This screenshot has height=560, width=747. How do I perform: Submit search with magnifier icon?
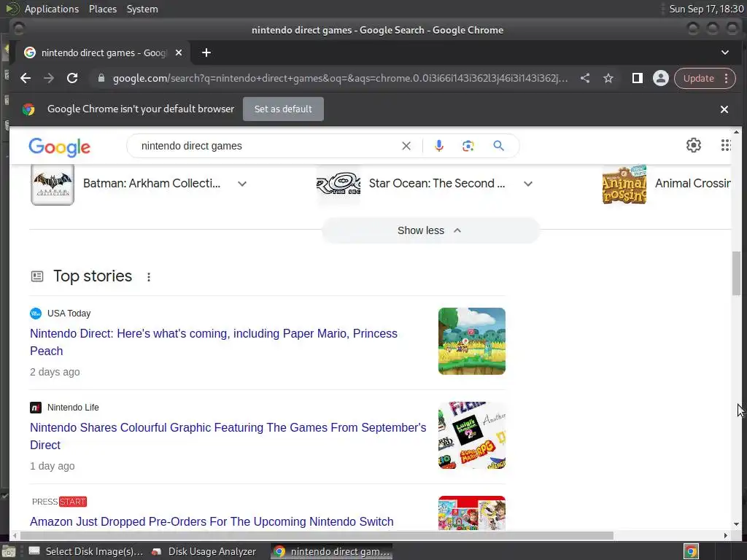(x=498, y=146)
